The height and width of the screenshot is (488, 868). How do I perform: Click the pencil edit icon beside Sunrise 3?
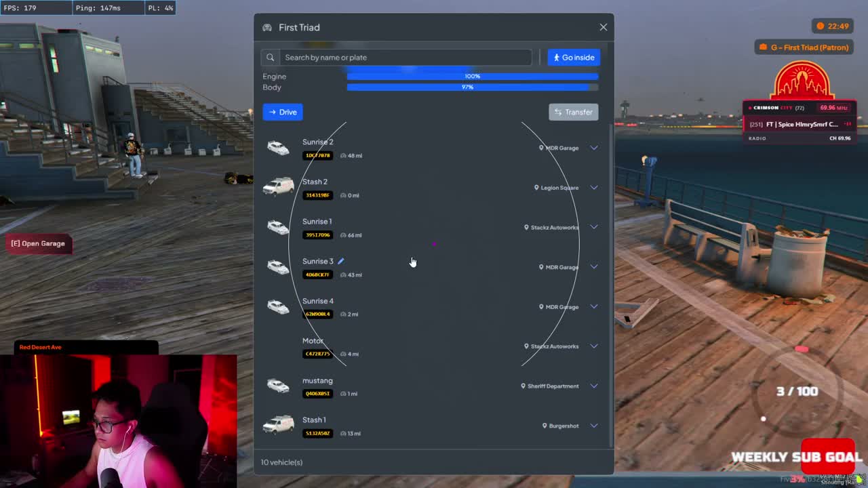[341, 261]
